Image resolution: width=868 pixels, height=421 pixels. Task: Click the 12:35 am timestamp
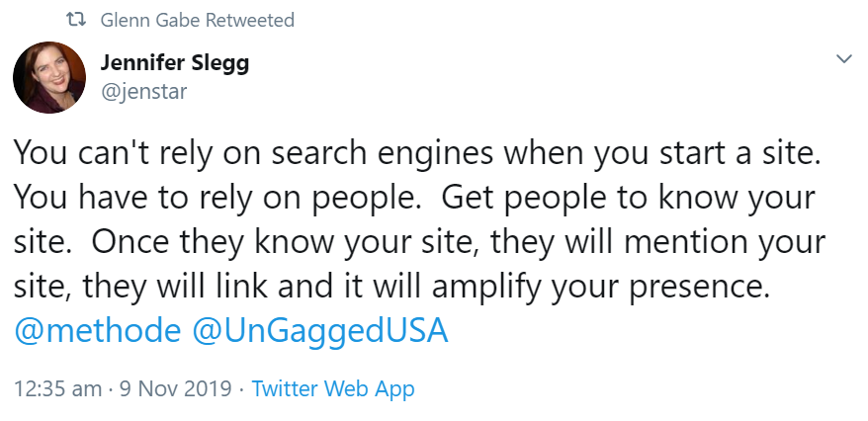coord(57,388)
